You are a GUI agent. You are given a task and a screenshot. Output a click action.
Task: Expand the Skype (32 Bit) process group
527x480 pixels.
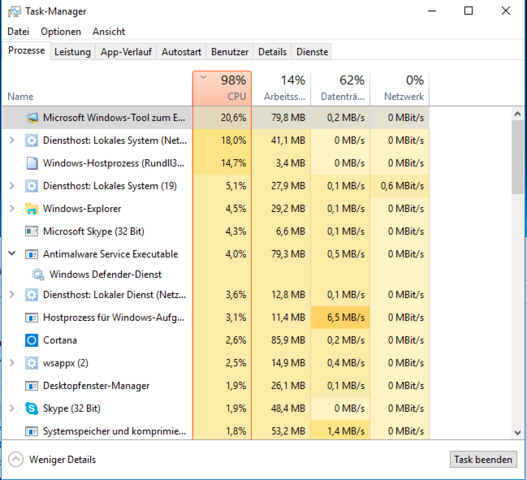[12, 408]
